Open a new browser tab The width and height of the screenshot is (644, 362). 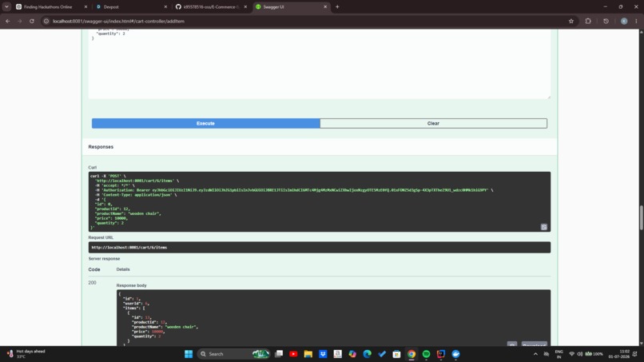point(337,7)
